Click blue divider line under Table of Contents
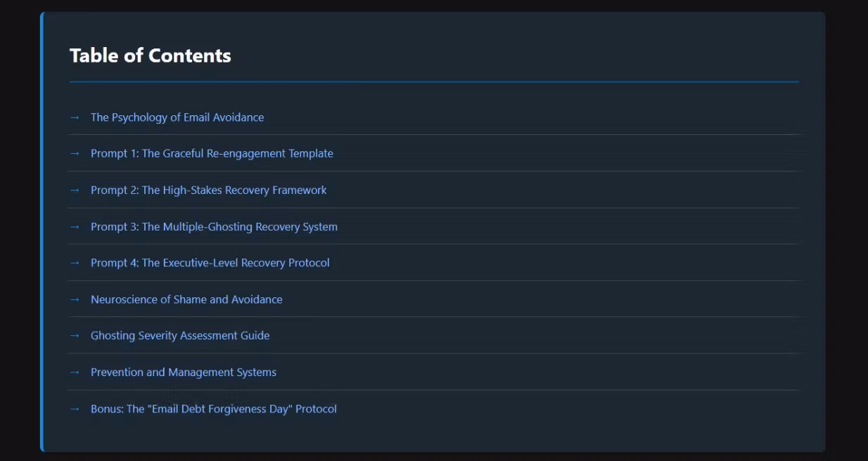The width and height of the screenshot is (868, 461). (433, 82)
